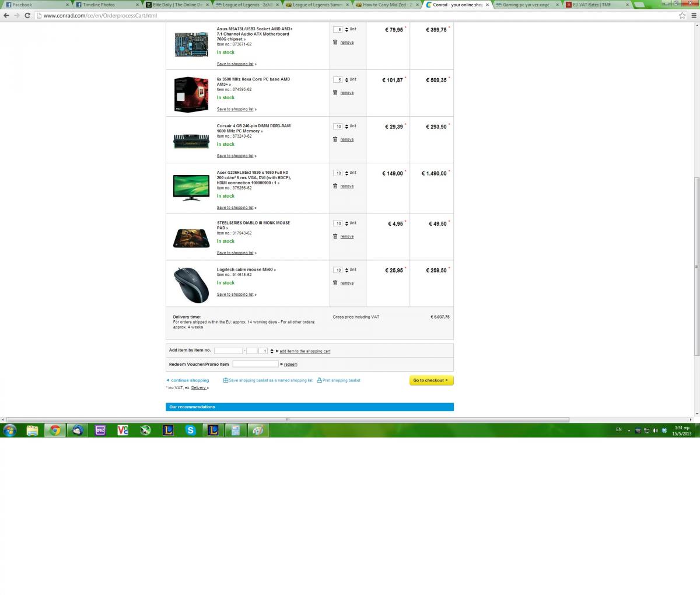Switch to the Gaming pc tab
Image resolution: width=700 pixels, height=595 pixels.
(527, 5)
